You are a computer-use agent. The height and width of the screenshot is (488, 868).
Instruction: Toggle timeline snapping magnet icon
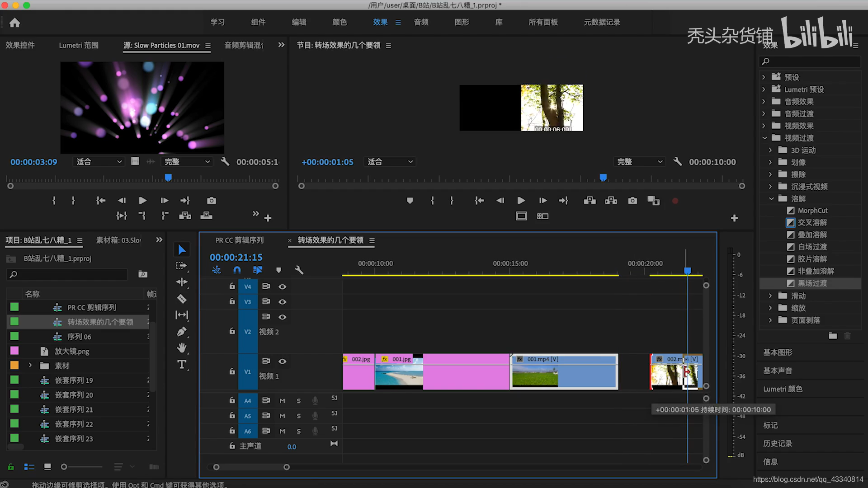(237, 270)
